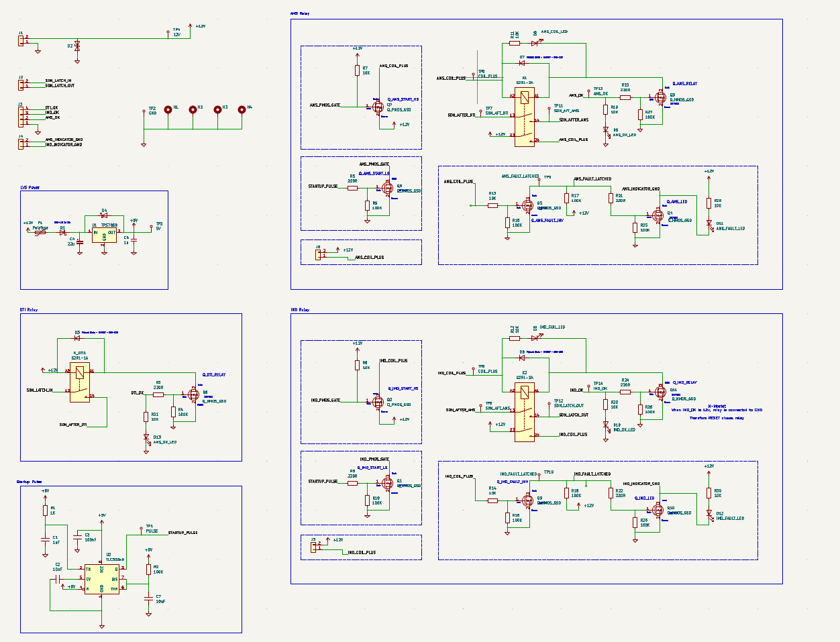Select the AMS_INDICATOR_GND label beside J4
The height and width of the screenshot is (642, 840).
click(64, 140)
